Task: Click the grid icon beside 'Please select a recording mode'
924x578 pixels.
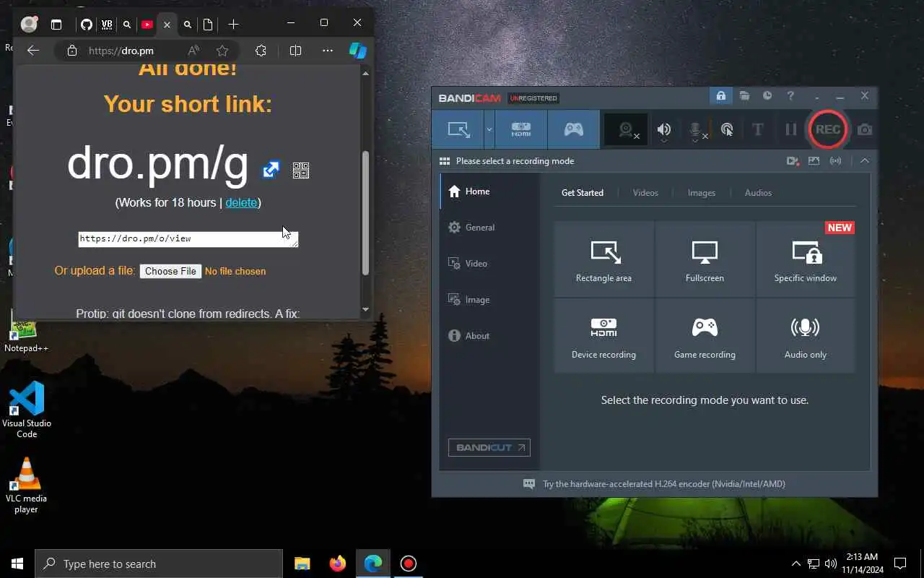Action: pos(445,161)
